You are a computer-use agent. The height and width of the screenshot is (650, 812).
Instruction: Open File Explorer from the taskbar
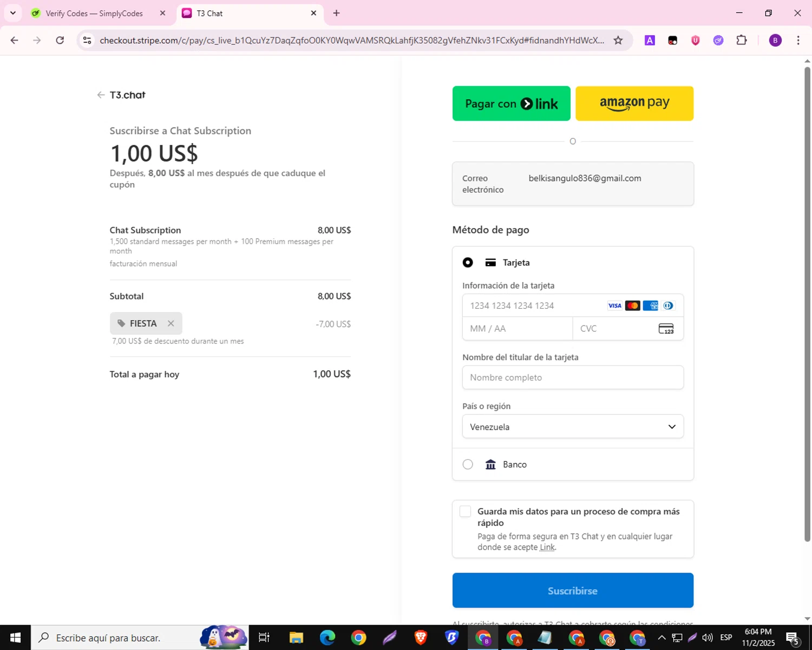click(296, 638)
